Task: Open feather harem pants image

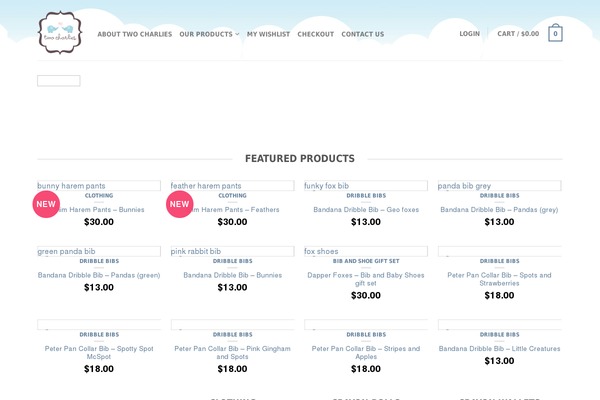Action: [x=232, y=186]
